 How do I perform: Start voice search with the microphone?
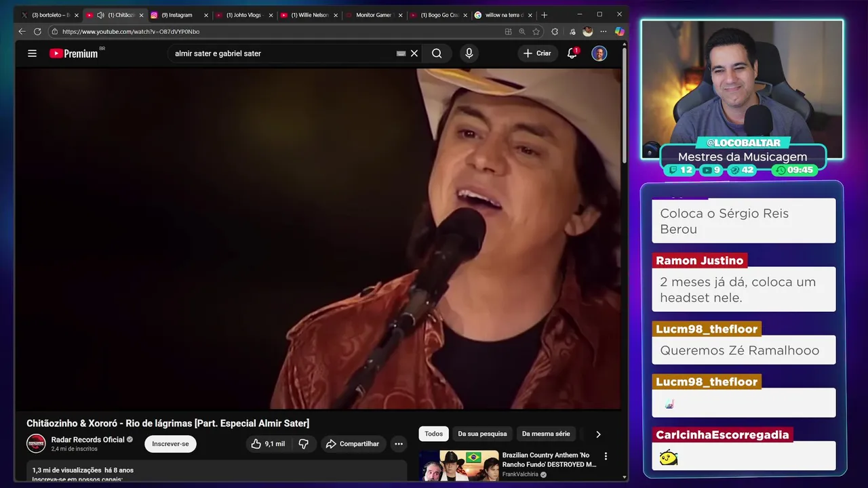(469, 54)
